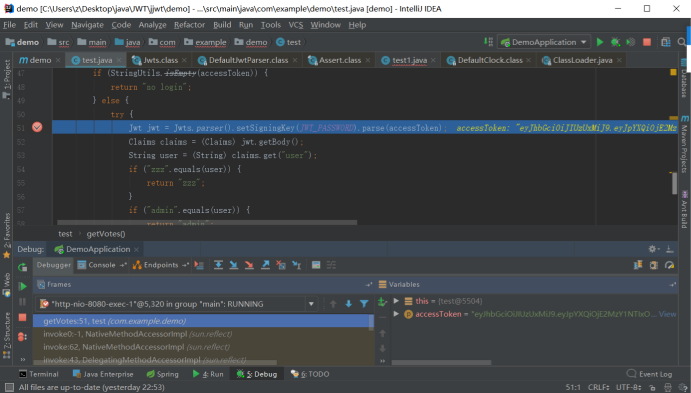Run DemoApplication with the green play icon
691x393 pixels.
[600, 42]
